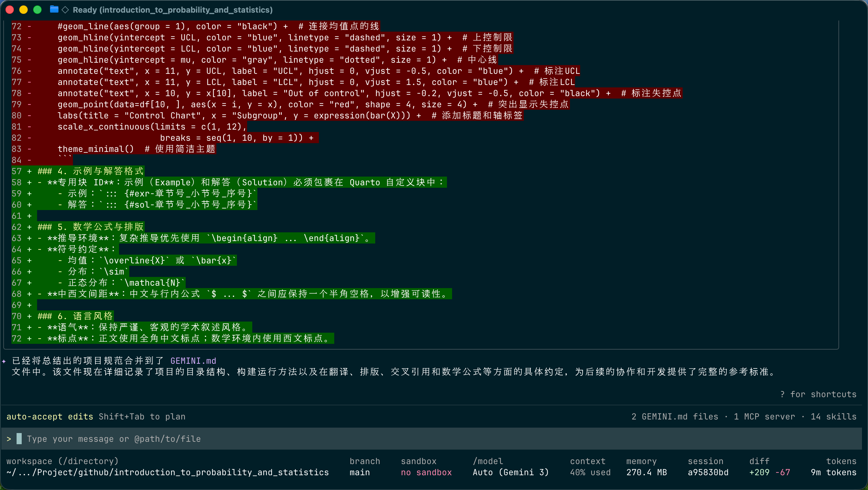Click removed line 77 annotate label "LCL"
This screenshot has height=490, width=868.
pyautogui.click(x=293, y=82)
